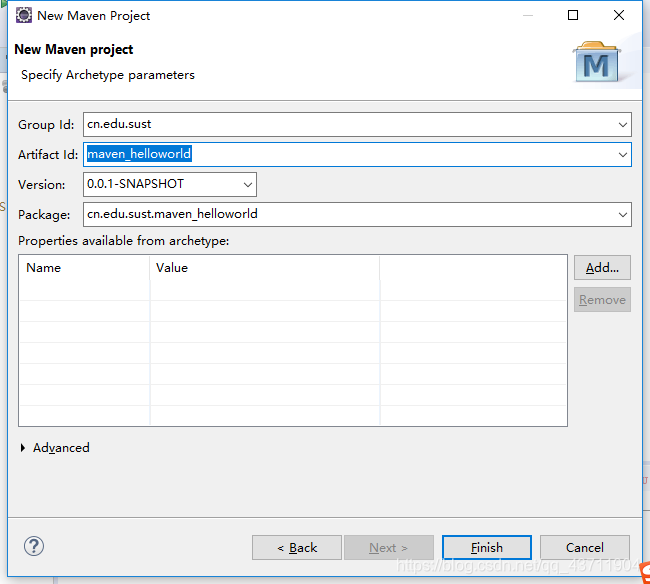Expand the Advanced section
The height and width of the screenshot is (584, 650).
(x=55, y=448)
